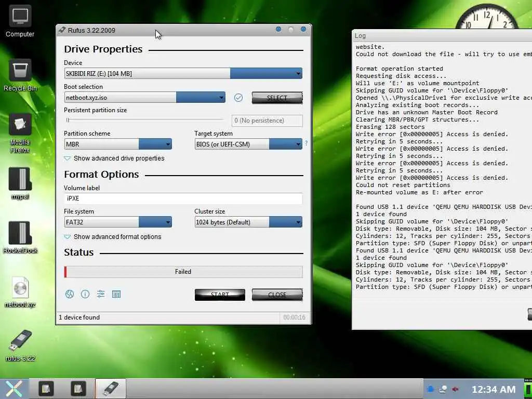Click 'Requesting disk access...' log line

(401, 76)
